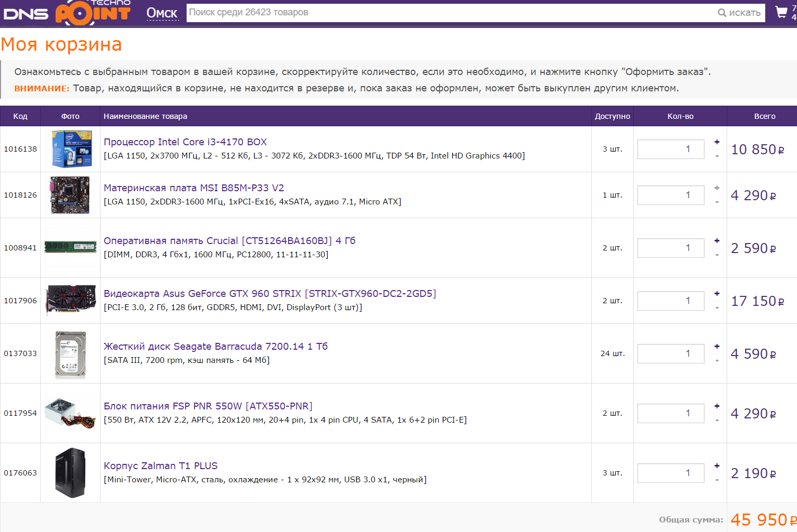
Task: Click the 4 590 price of the hard disk
Action: pyautogui.click(x=753, y=354)
